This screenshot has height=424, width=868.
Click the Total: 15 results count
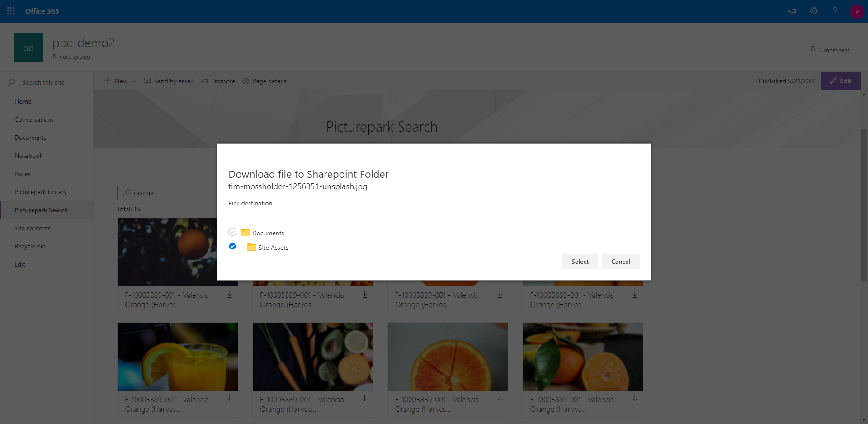pos(129,209)
